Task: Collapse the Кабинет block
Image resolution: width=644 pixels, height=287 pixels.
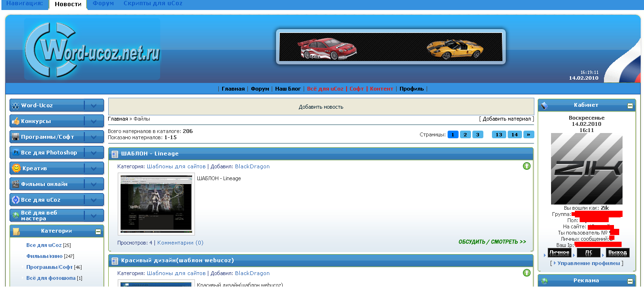Action: coord(630,106)
